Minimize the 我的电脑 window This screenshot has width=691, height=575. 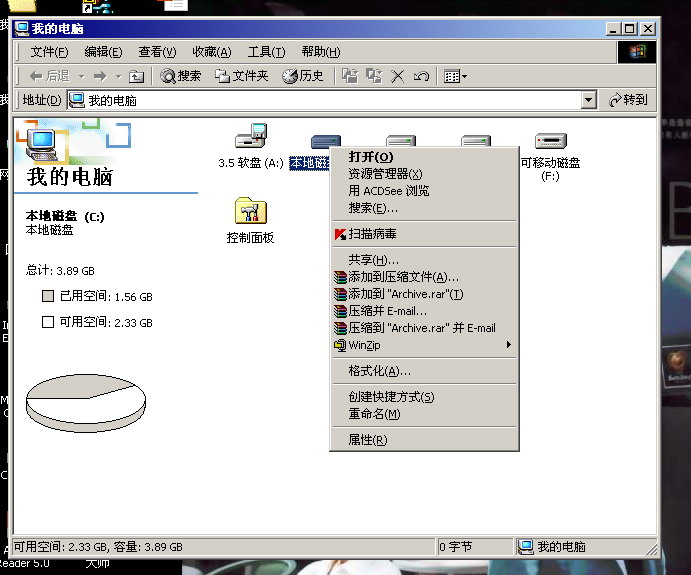click(613, 29)
